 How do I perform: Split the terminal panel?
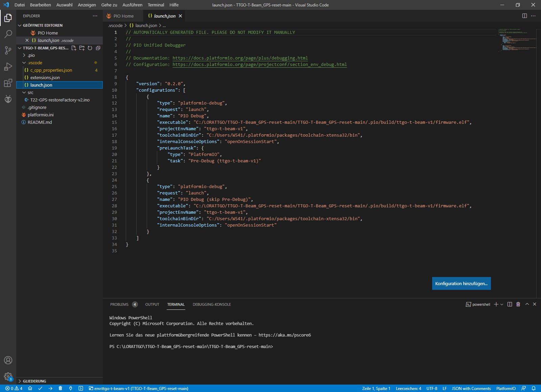pyautogui.click(x=510, y=304)
